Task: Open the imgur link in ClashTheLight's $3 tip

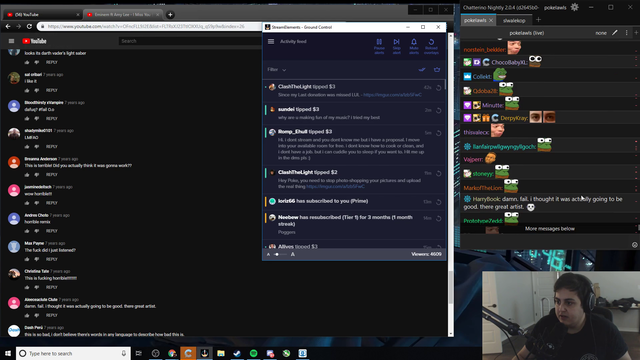Action: pos(392,95)
